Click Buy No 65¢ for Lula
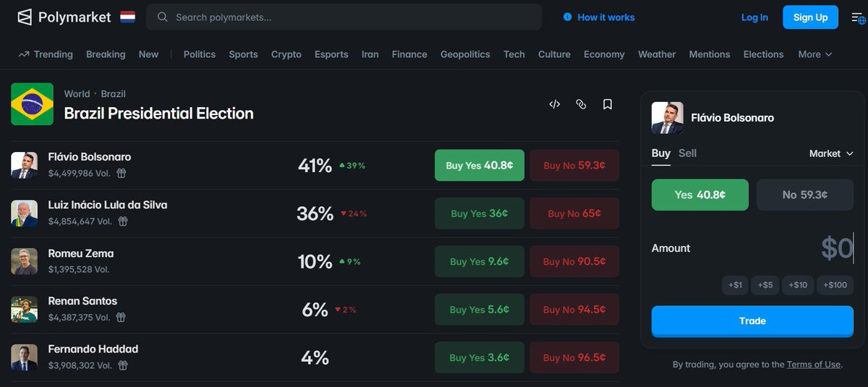868x387 pixels. point(574,213)
